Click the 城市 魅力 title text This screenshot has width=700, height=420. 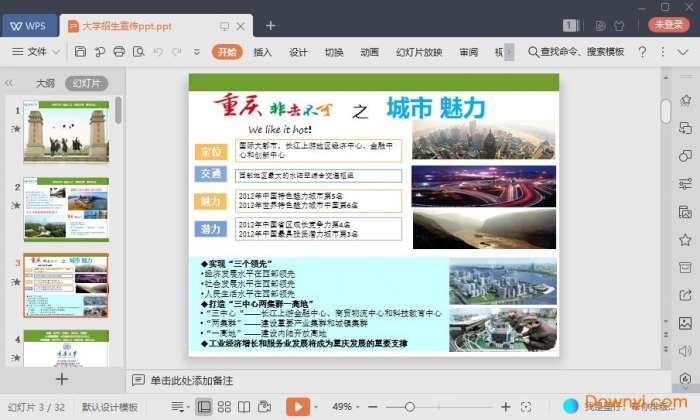[x=436, y=108]
